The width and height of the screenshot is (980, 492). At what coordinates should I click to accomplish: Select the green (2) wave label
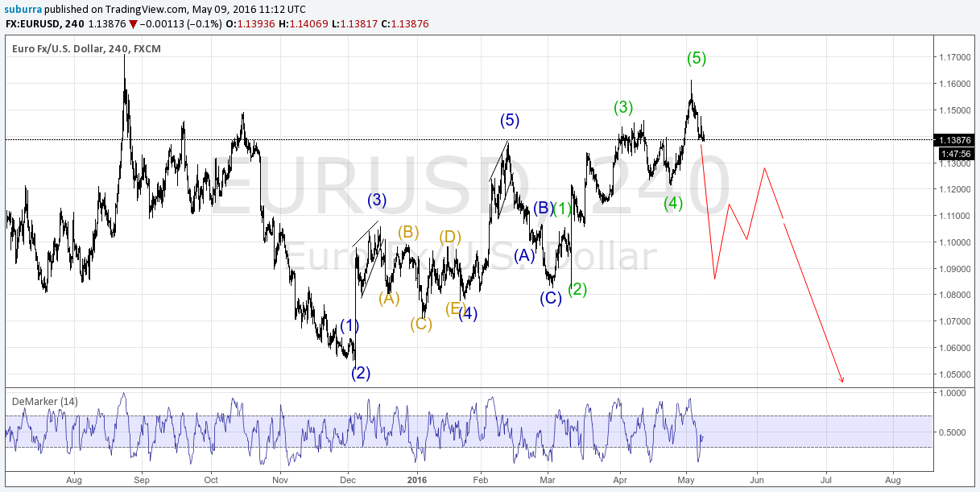tap(577, 290)
